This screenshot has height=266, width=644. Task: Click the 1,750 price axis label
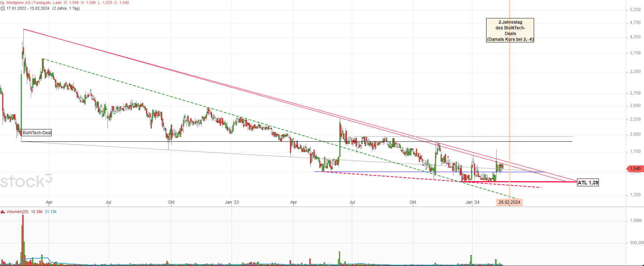tap(635, 151)
